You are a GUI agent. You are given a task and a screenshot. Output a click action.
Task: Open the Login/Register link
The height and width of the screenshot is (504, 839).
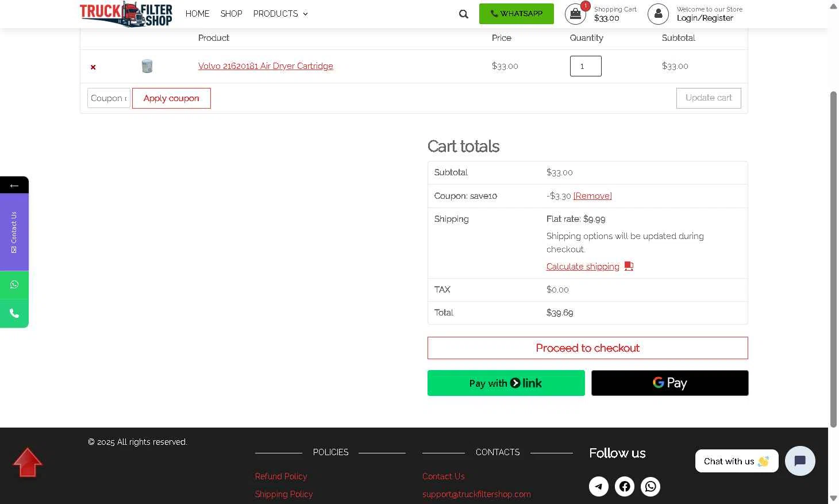coord(705,18)
